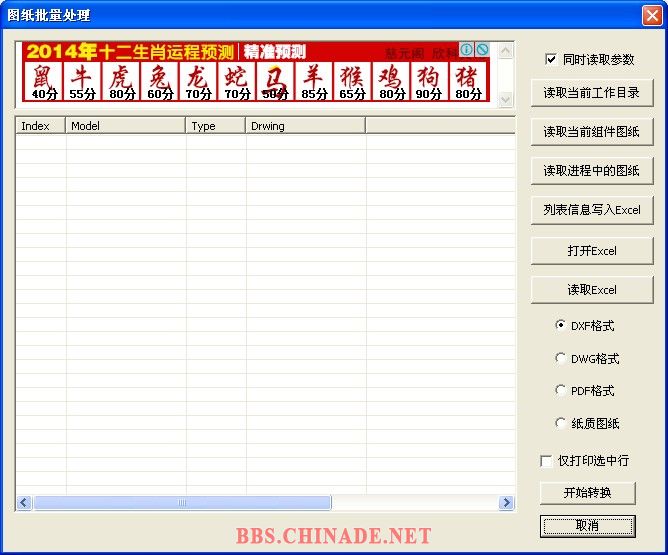Select the DXF格式 radio option
Image resolution: width=668 pixels, height=555 pixels.
pos(561,325)
